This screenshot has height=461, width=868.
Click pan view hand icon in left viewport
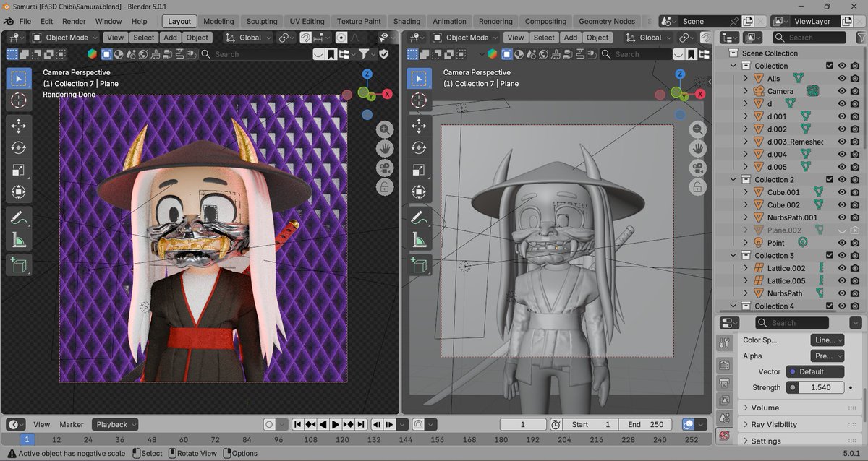385,149
